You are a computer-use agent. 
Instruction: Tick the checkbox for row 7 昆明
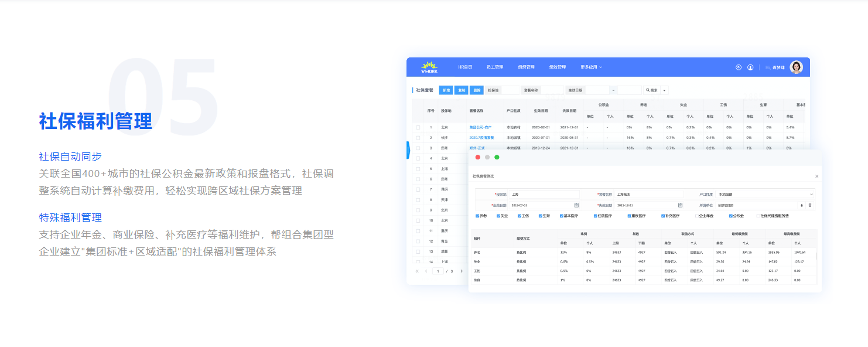coord(418,189)
